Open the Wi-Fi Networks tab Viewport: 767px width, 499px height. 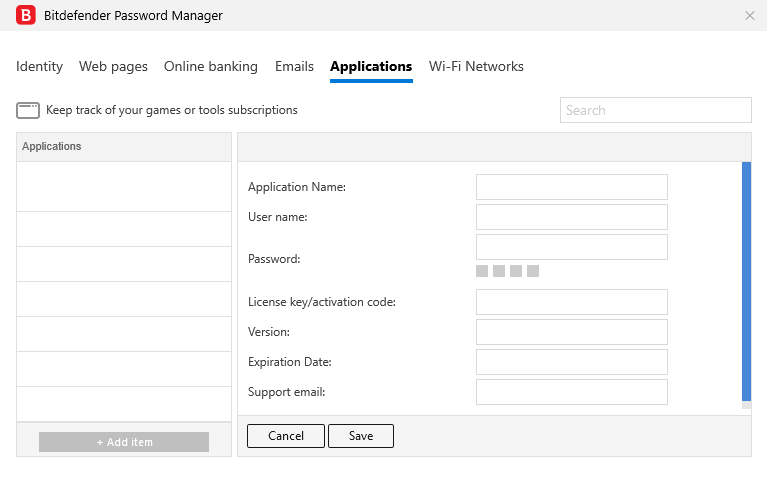coord(476,66)
